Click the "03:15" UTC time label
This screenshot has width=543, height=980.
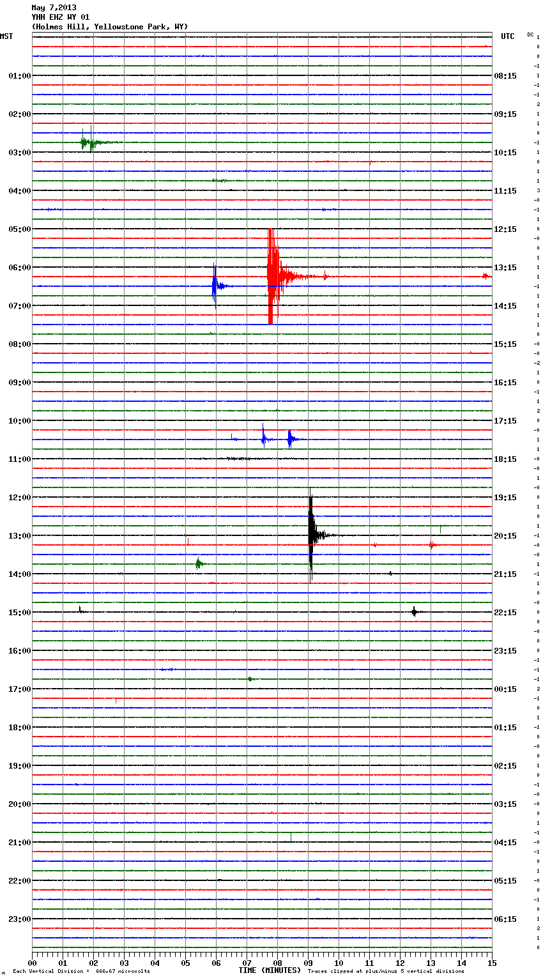tap(505, 804)
